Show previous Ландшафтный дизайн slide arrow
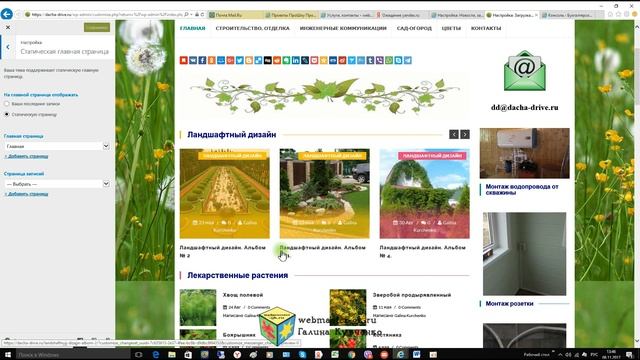 [x=454, y=134]
